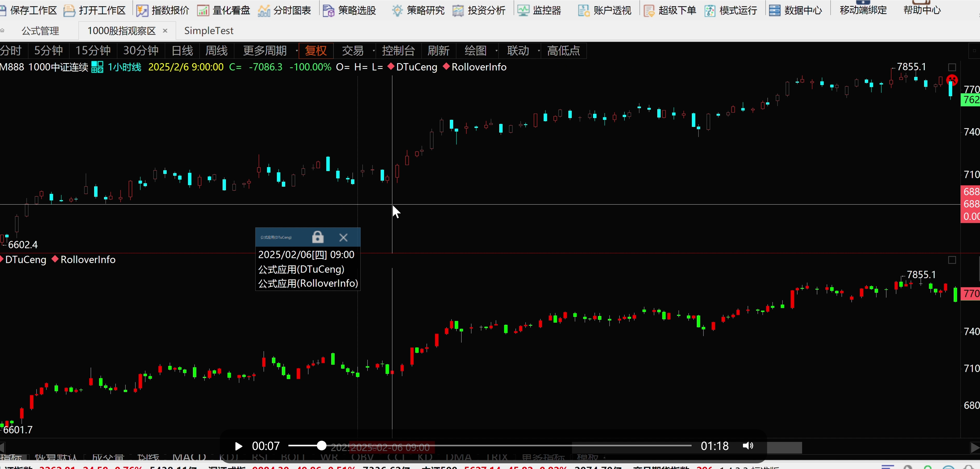The width and height of the screenshot is (980, 469).
Task: Maximize the lower chart pane via square icon
Action: pos(952,260)
